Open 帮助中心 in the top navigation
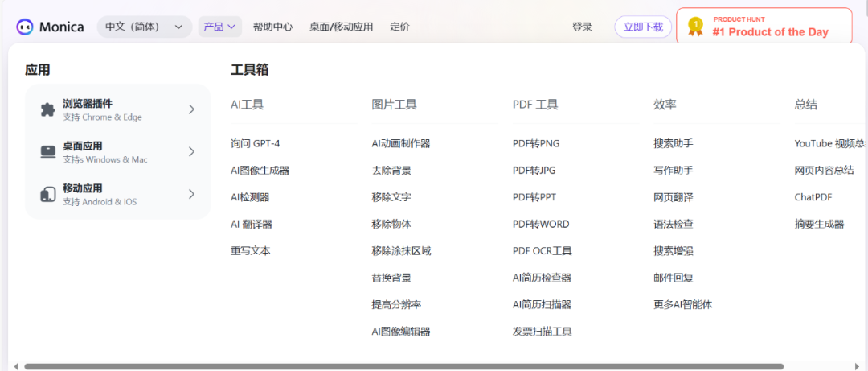This screenshot has height=371, width=868. coord(273,27)
